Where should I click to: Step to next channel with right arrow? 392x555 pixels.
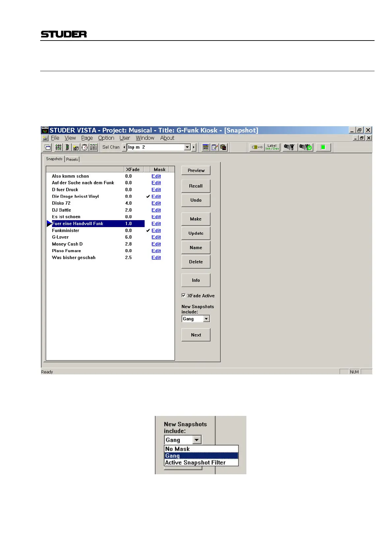(194, 147)
